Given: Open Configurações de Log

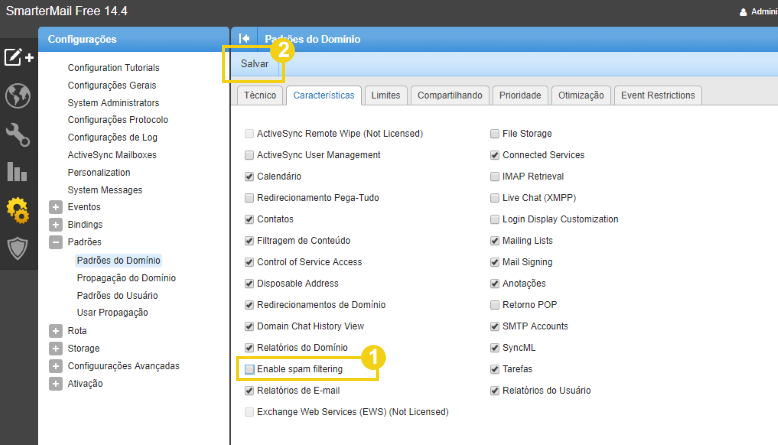Looking at the screenshot, I should 112,137.
